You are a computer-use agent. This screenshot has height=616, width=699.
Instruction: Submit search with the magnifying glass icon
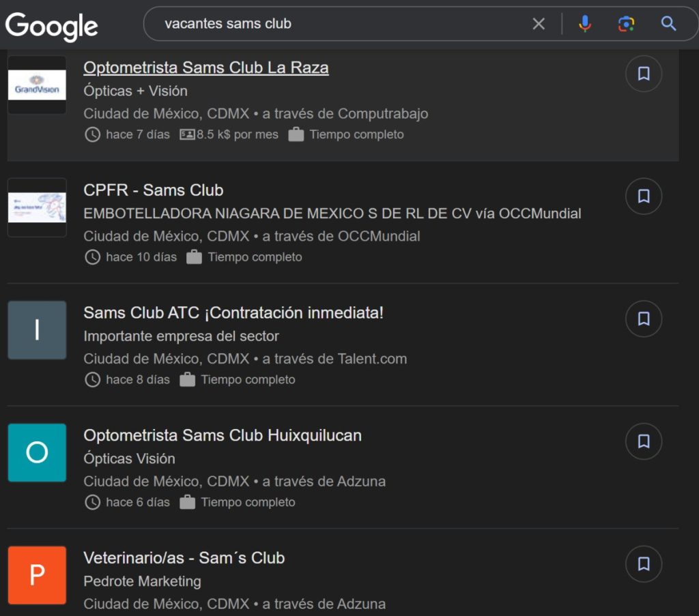pyautogui.click(x=668, y=24)
